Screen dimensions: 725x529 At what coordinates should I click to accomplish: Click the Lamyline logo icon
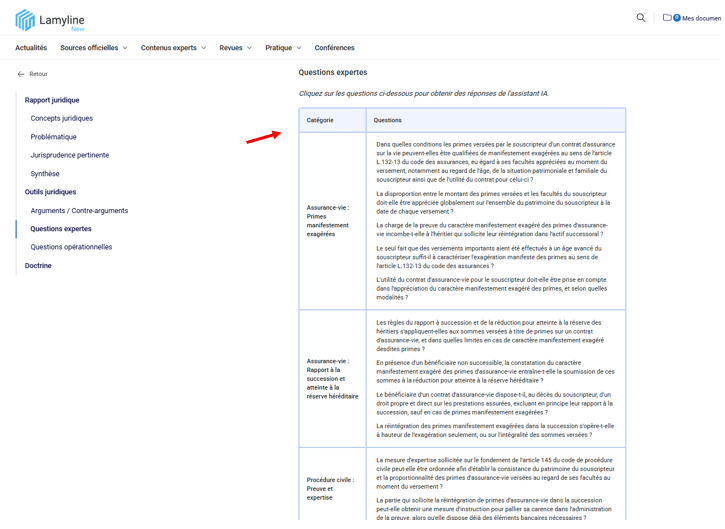tap(24, 20)
